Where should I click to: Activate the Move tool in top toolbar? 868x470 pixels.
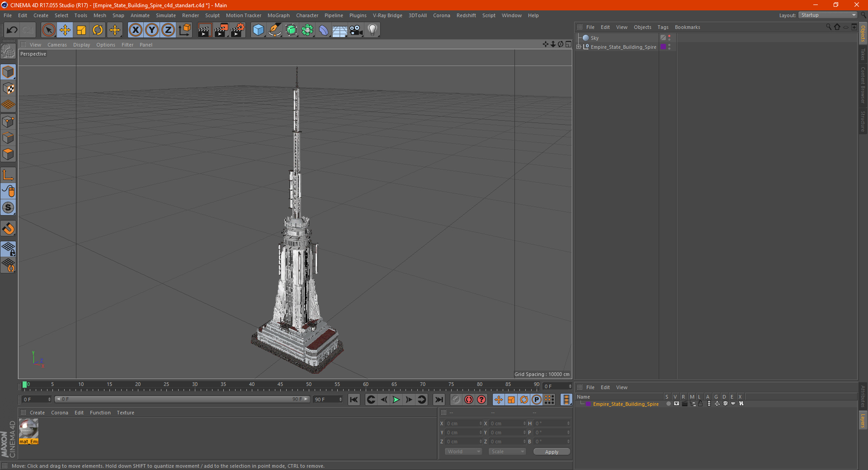(x=65, y=30)
